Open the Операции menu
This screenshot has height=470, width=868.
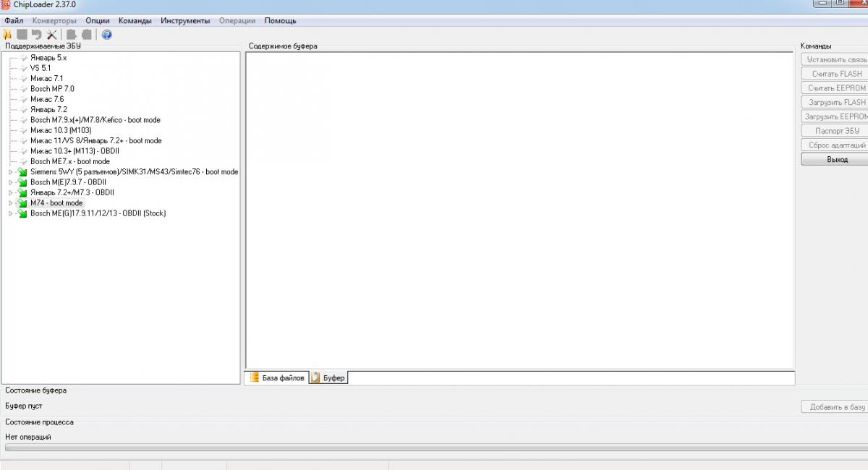tap(238, 21)
